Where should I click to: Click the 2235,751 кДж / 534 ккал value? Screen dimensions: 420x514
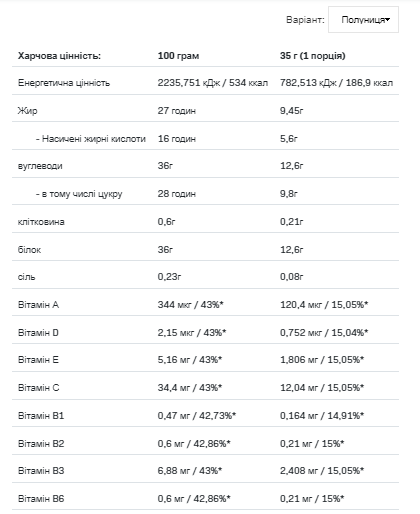(x=213, y=83)
